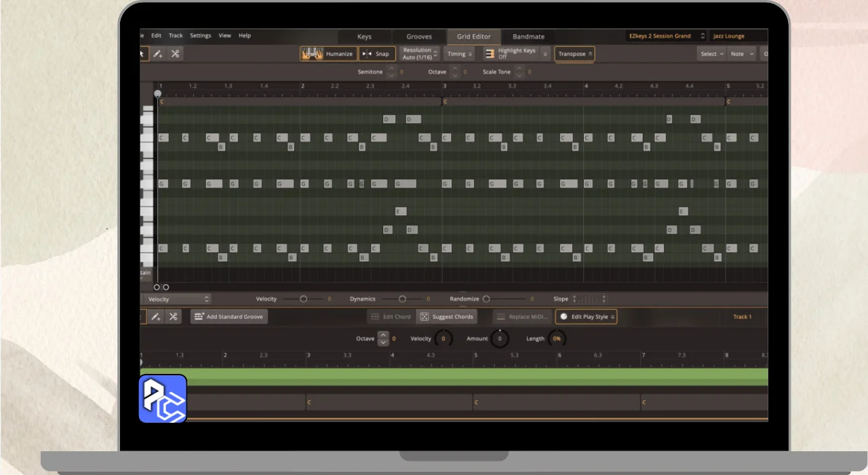Select the pencil tool in the lower track toolbar
Viewport: 868px width, 475px height.
coord(156,316)
